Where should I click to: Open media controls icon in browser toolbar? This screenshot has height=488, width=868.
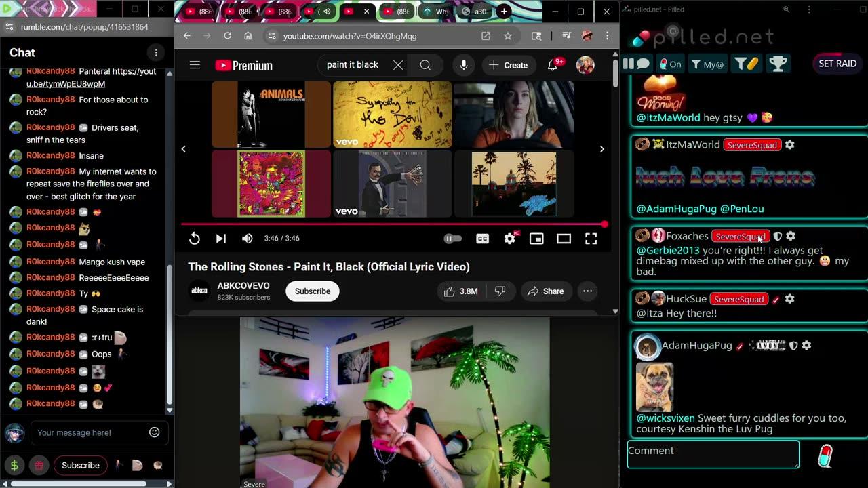pos(567,36)
